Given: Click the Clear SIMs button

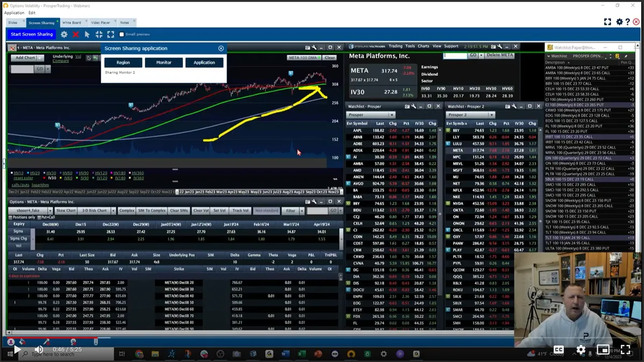Looking at the screenshot, I should [179, 210].
